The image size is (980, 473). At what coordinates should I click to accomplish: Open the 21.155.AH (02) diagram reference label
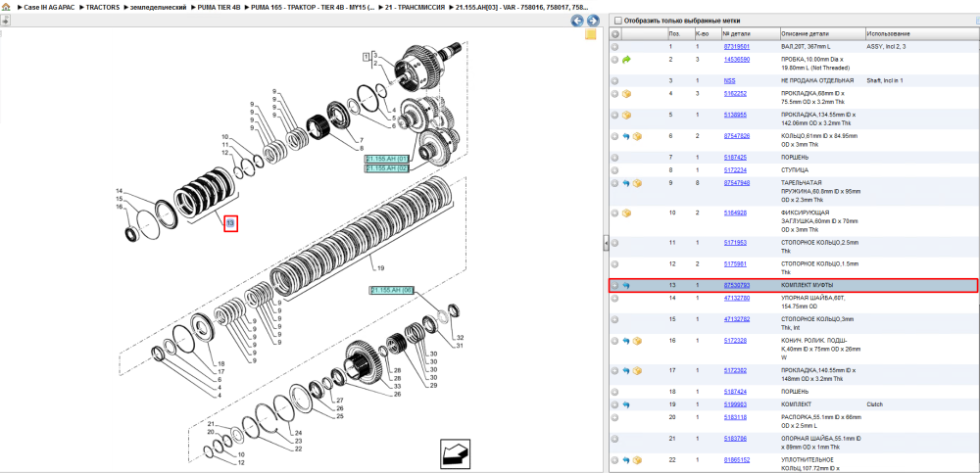(x=387, y=168)
